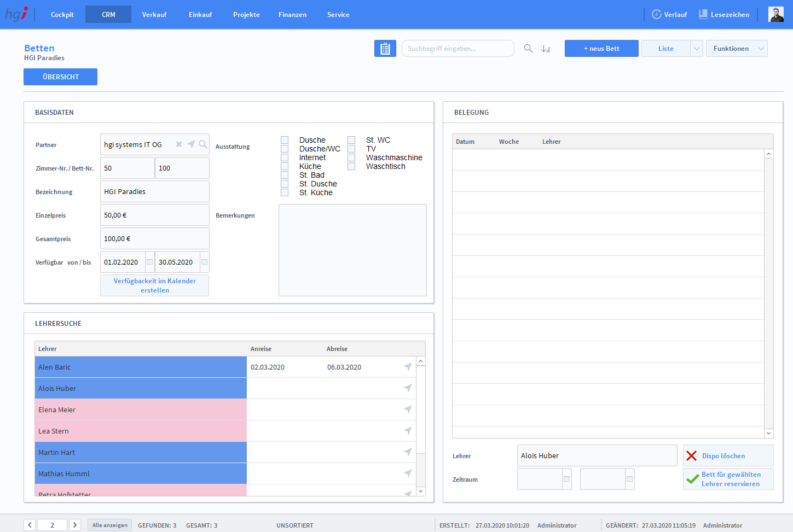Clear the Partner field with the X icon

point(179,144)
